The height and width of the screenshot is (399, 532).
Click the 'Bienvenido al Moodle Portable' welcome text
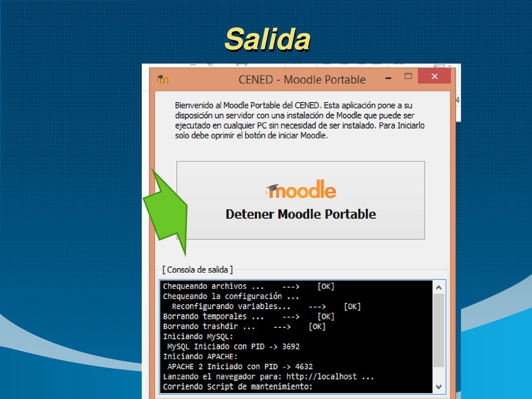click(x=300, y=121)
